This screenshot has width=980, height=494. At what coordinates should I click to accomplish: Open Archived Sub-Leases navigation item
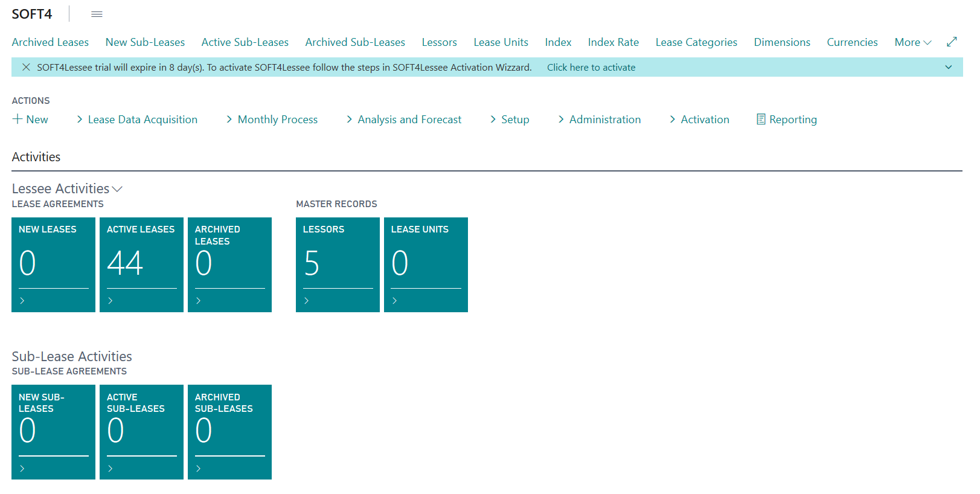(355, 42)
